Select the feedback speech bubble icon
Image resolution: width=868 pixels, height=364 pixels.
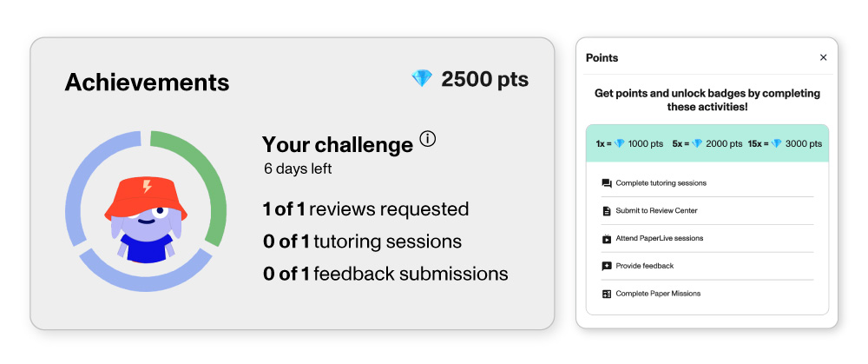click(607, 266)
